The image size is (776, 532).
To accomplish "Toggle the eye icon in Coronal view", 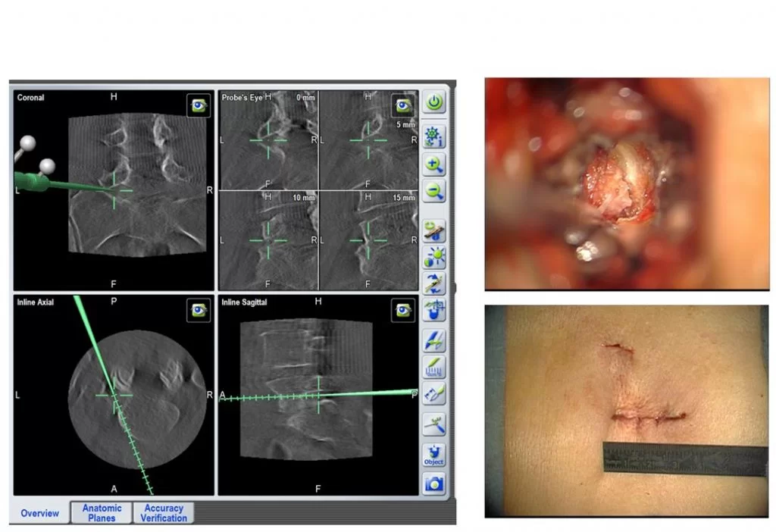I will [199, 105].
